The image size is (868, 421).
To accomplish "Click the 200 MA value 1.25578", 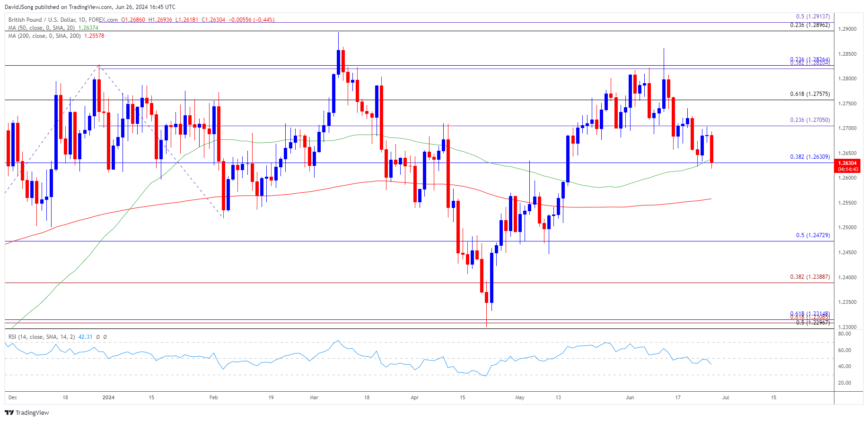I will click(x=94, y=36).
